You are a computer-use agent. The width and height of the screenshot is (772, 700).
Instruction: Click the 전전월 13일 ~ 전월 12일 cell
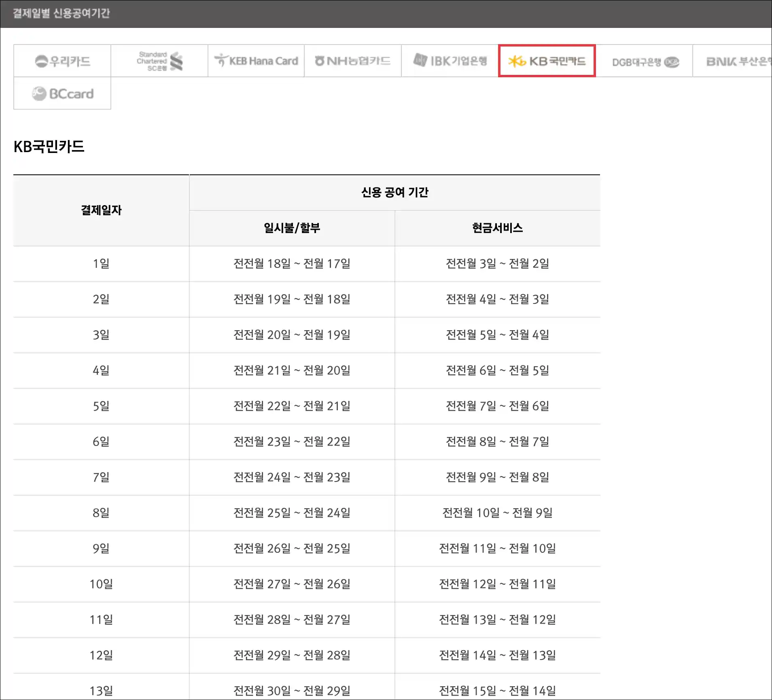click(x=498, y=620)
